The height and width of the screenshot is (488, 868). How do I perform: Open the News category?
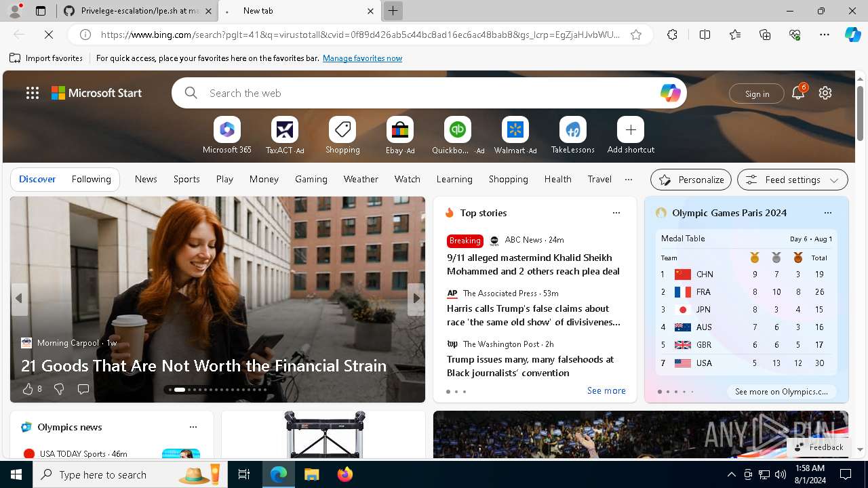tap(146, 179)
